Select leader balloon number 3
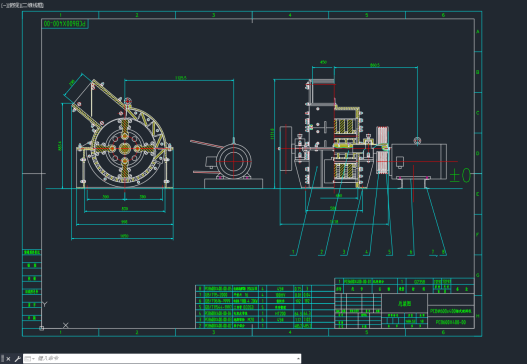The image size is (527, 364). [344, 252]
